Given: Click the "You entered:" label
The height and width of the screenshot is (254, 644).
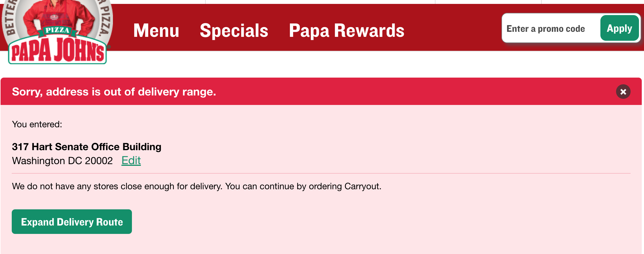Looking at the screenshot, I should tap(37, 124).
